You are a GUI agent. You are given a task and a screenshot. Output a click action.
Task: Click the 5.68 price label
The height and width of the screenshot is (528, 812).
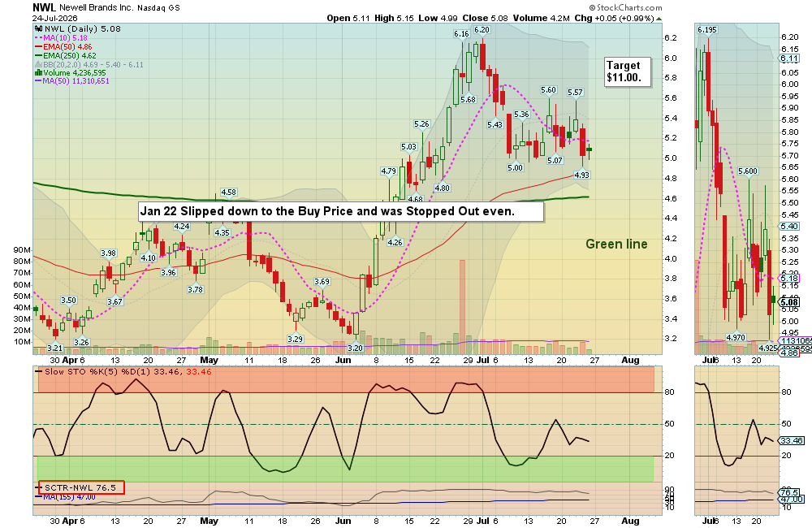click(468, 99)
